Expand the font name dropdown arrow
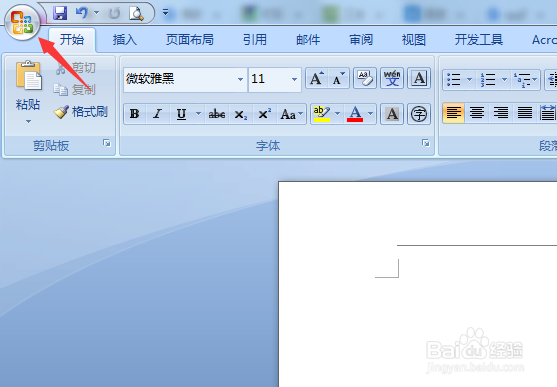 (240, 79)
